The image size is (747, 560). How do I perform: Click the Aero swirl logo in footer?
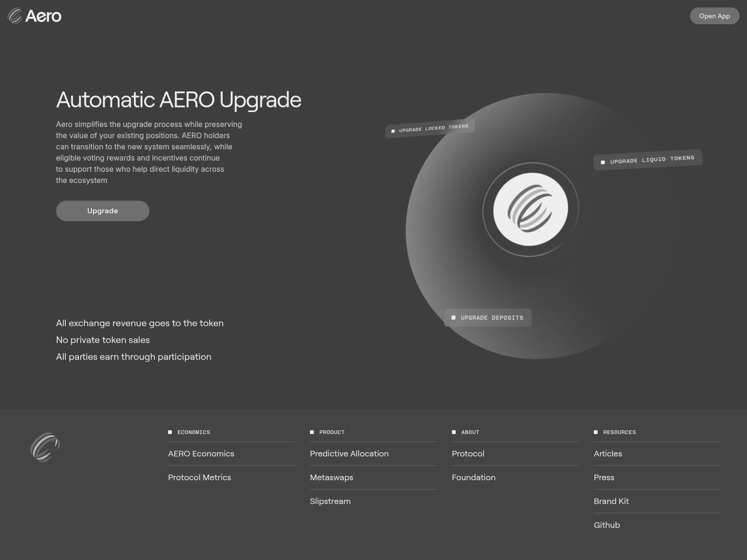click(45, 448)
